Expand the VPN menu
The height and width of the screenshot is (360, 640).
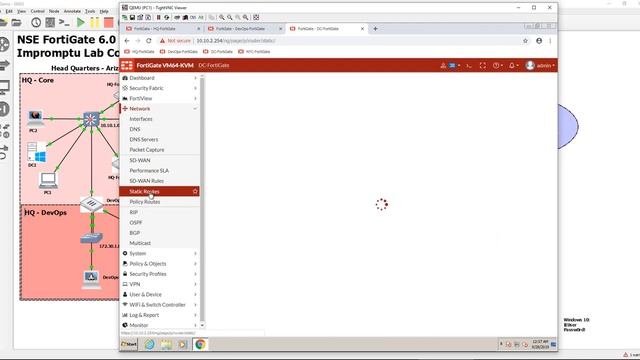(x=159, y=284)
